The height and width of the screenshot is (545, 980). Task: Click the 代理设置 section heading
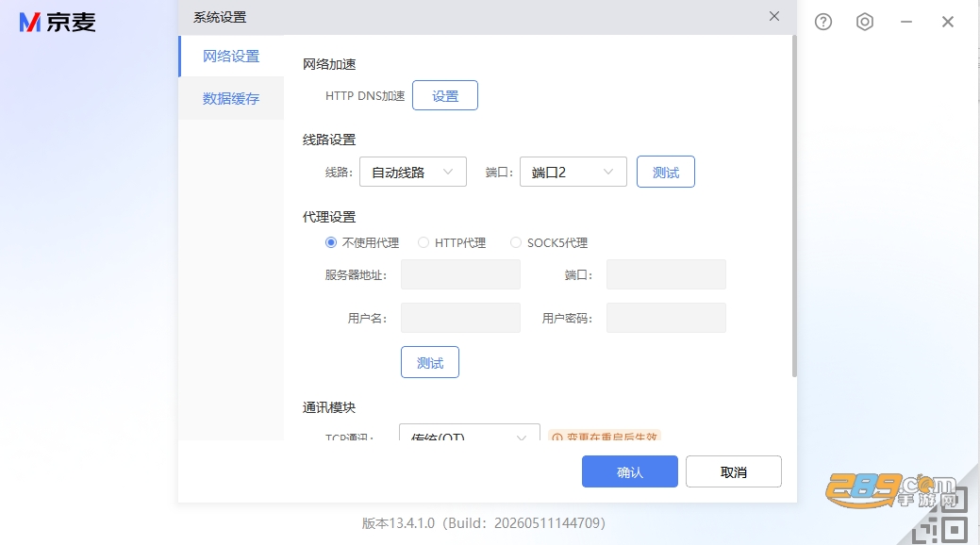[x=329, y=217]
